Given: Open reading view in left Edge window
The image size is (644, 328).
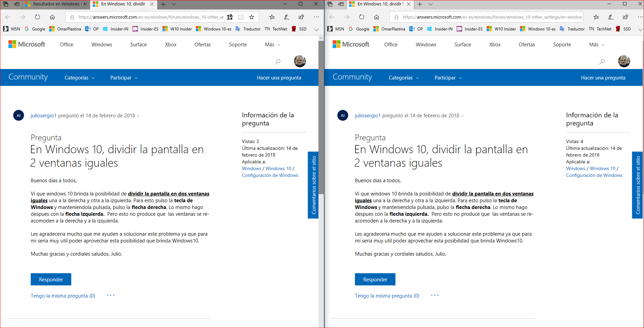Looking at the screenshot, I should click(241, 17).
